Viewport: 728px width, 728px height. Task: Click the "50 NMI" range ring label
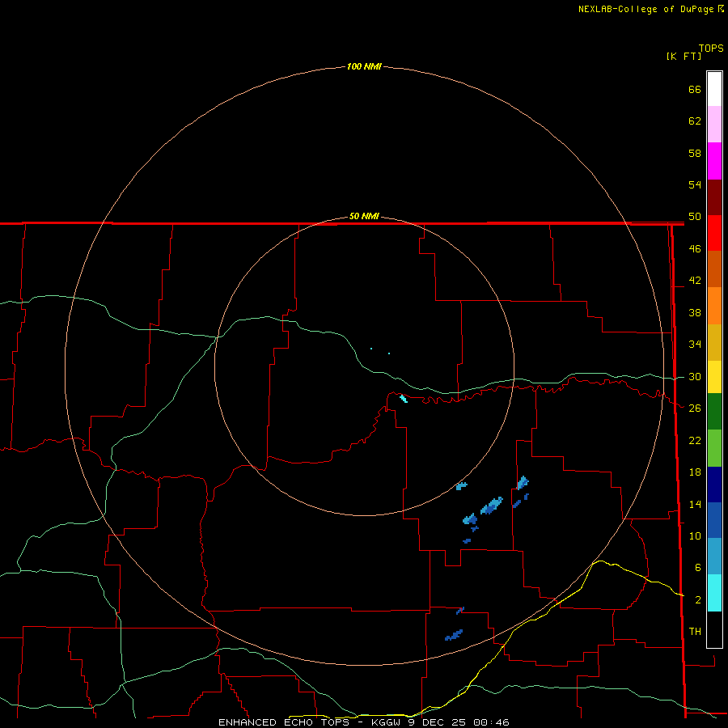click(x=364, y=216)
